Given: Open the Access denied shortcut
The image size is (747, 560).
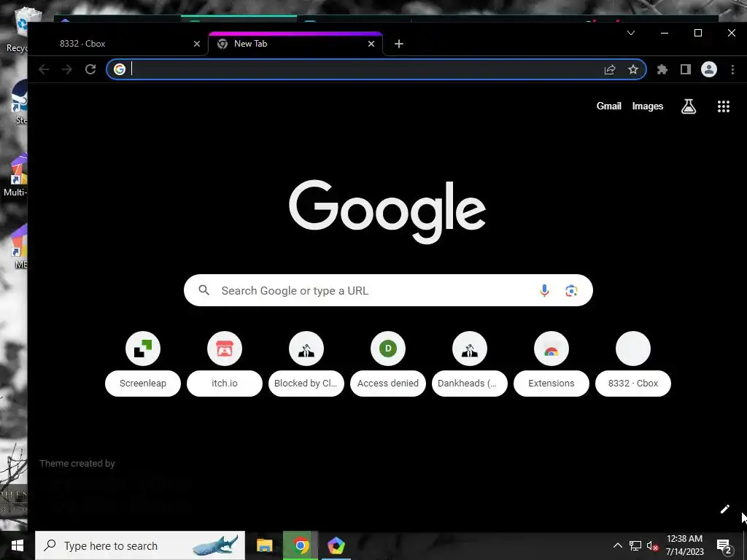Looking at the screenshot, I should pyautogui.click(x=388, y=364).
